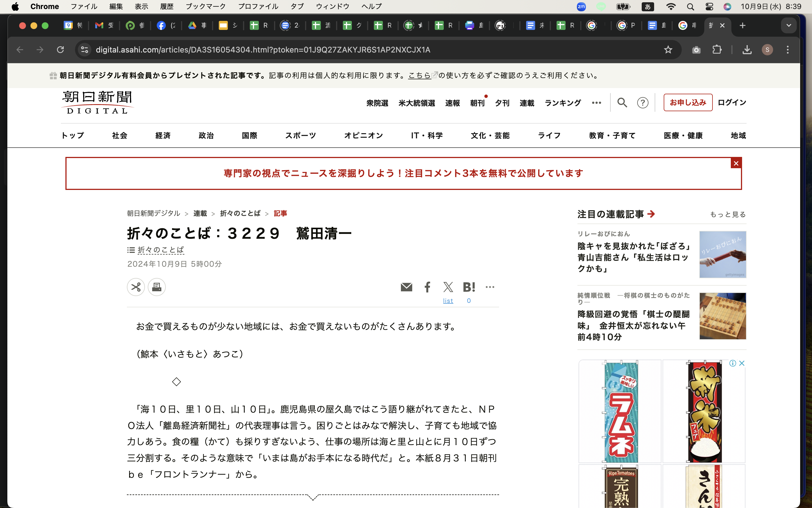812x508 pixels.
Task: Reload the current page
Action: coord(60,50)
